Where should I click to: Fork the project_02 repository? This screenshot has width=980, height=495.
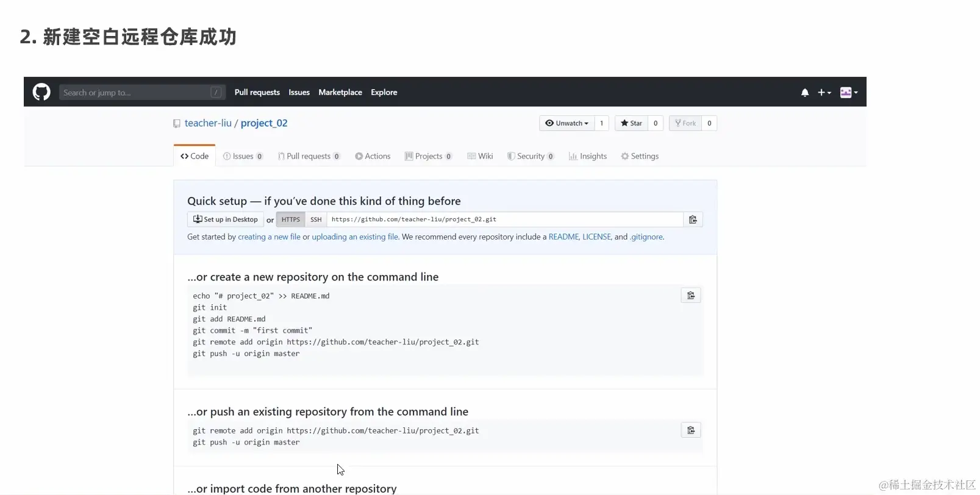pos(685,123)
